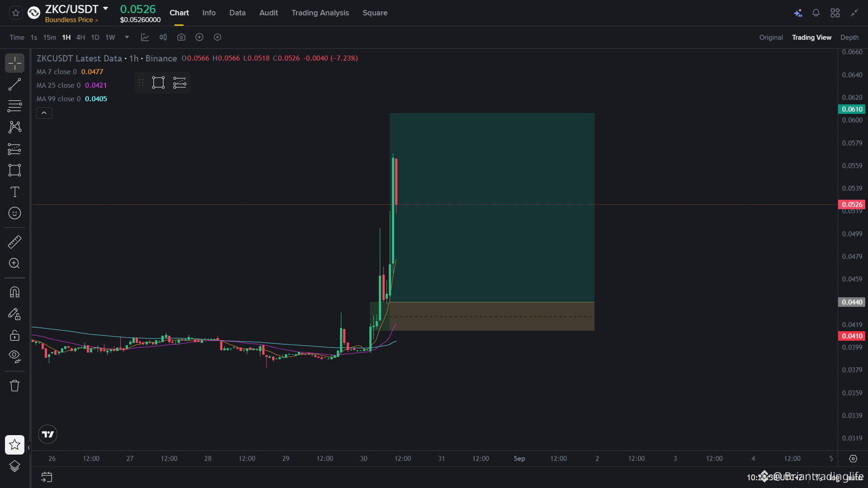Image resolution: width=868 pixels, height=488 pixels.
Task: Toggle magnet snap mode
Action: click(x=14, y=292)
